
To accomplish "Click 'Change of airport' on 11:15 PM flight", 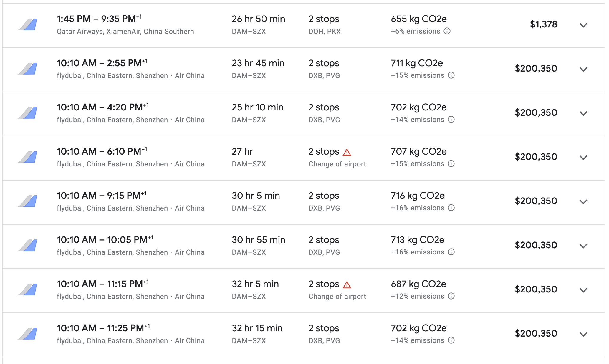I will (x=337, y=297).
